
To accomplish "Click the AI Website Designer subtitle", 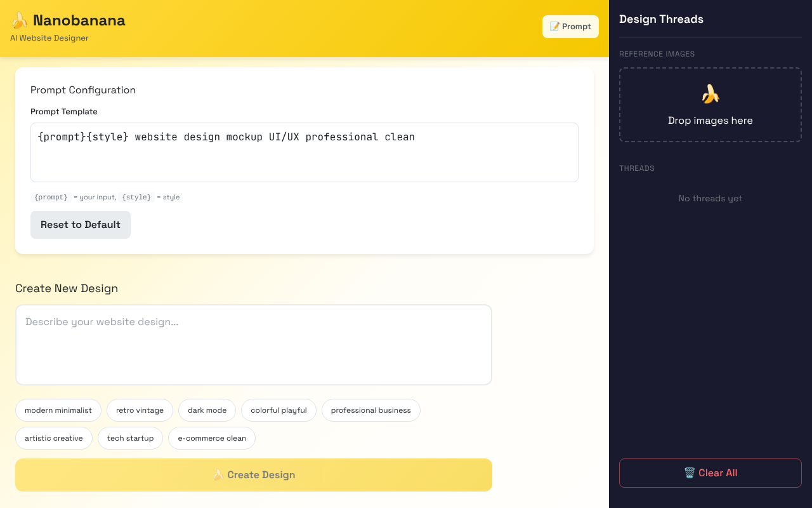I will pos(49,38).
